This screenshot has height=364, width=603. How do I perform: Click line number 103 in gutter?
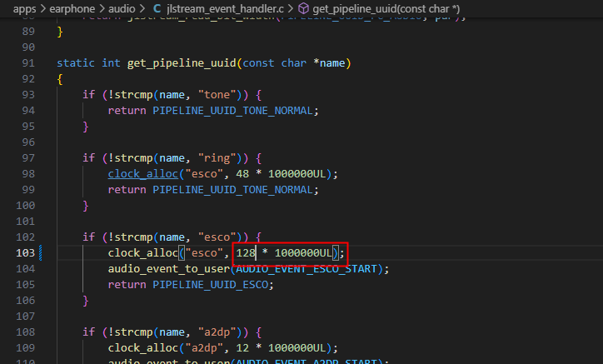pyautogui.click(x=25, y=252)
